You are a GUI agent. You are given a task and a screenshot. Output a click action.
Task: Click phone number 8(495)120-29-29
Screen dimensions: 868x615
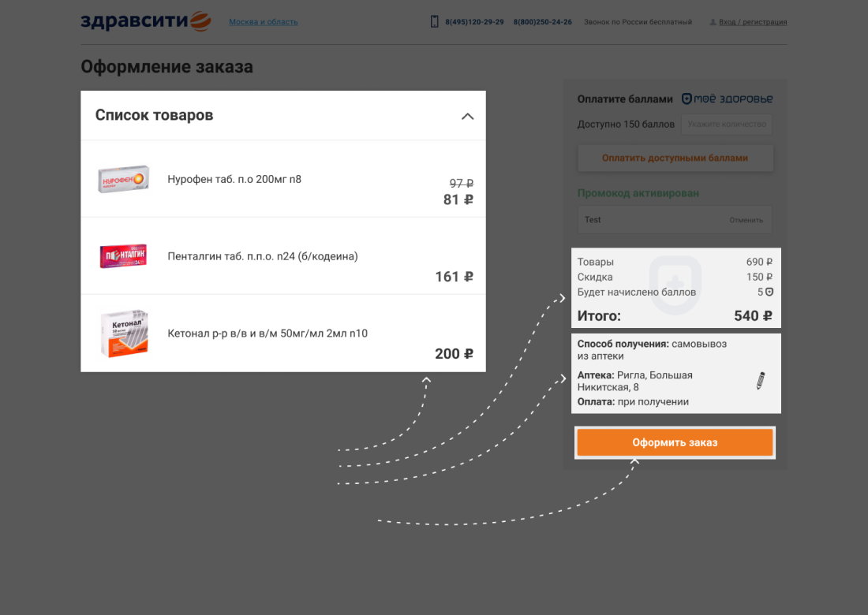[474, 22]
